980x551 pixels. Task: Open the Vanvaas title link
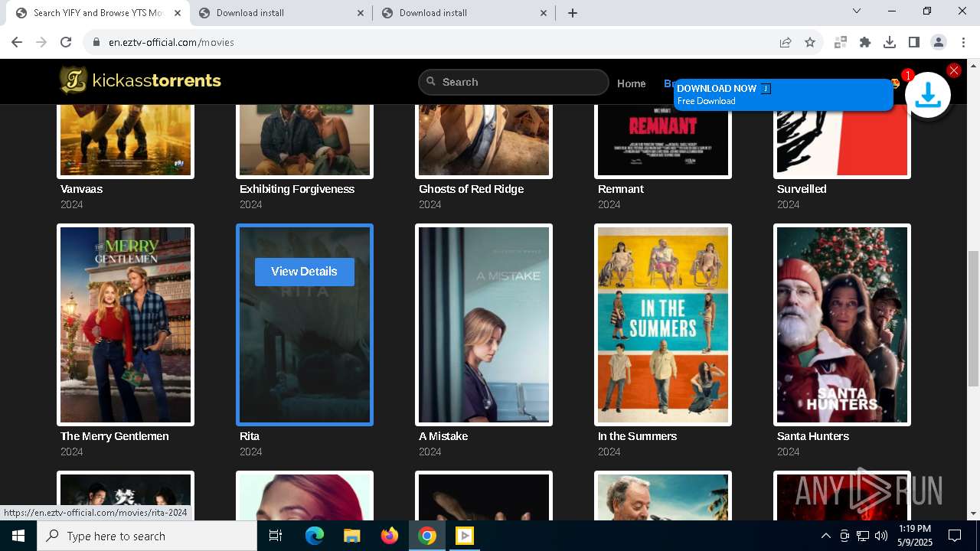pos(81,189)
